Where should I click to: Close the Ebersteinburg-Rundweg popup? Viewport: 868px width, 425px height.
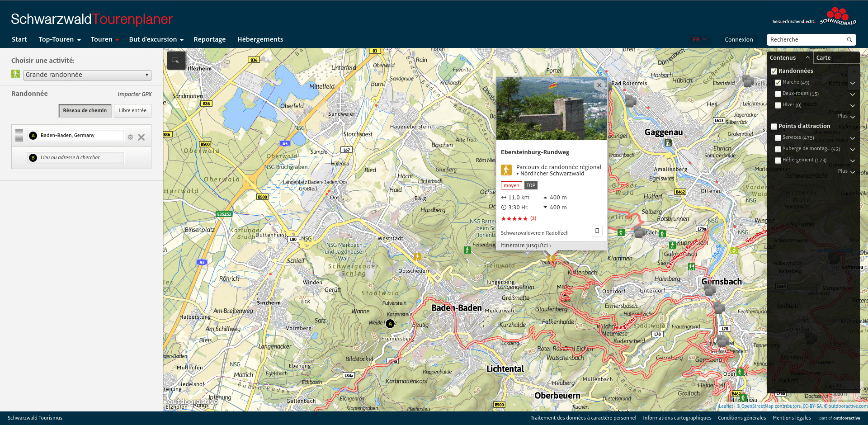[599, 85]
